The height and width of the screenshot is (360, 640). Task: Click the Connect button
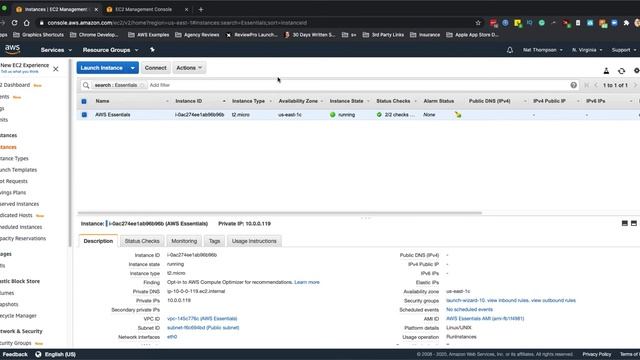156,68
